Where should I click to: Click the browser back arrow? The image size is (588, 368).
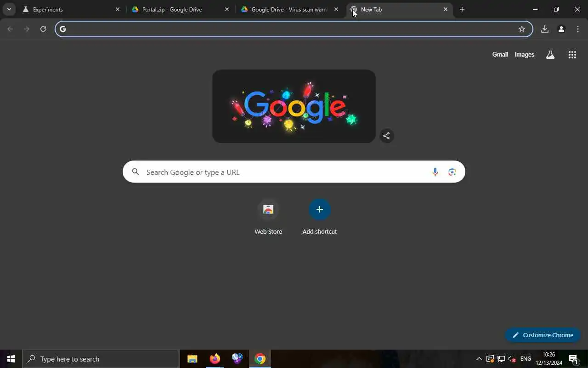click(x=10, y=29)
